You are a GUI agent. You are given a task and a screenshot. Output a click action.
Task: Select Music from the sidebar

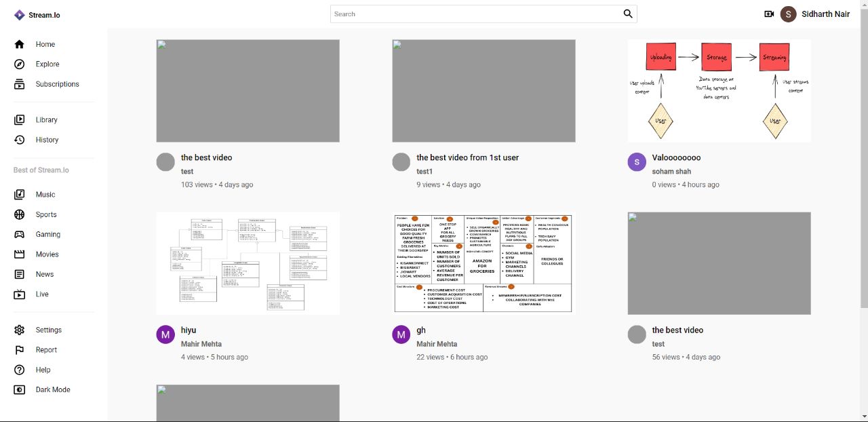click(19, 194)
